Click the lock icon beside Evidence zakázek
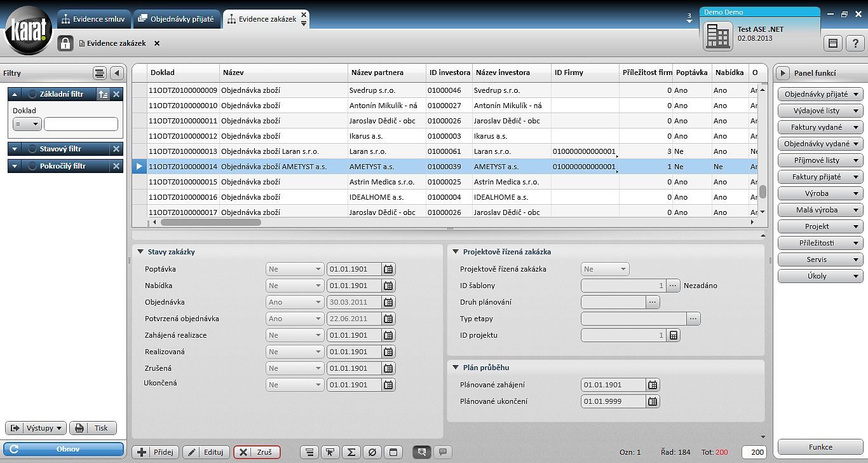This screenshot has height=463, width=868. click(x=65, y=43)
